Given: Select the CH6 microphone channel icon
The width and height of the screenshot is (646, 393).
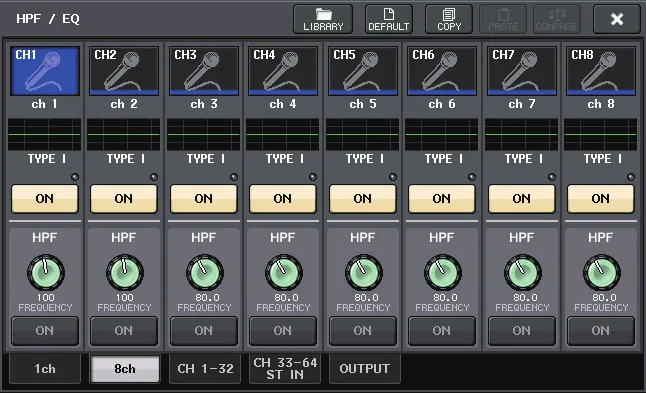Looking at the screenshot, I should coord(442,71).
